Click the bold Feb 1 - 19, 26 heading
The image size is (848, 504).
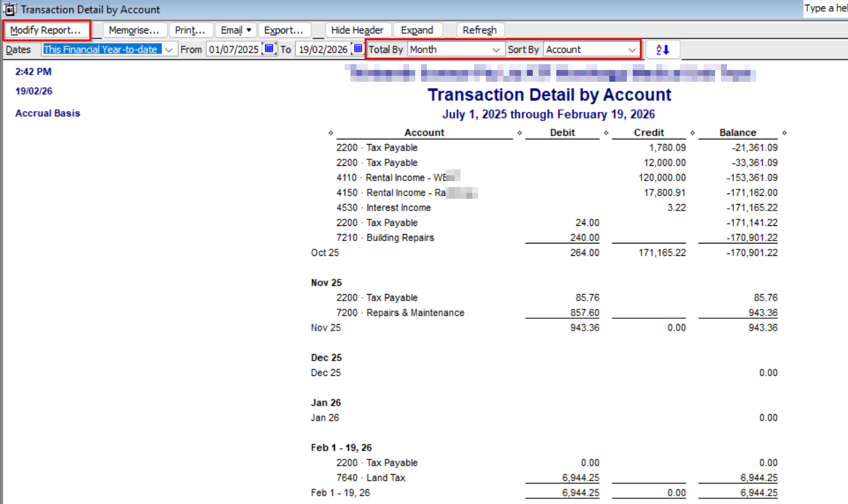coord(341,448)
